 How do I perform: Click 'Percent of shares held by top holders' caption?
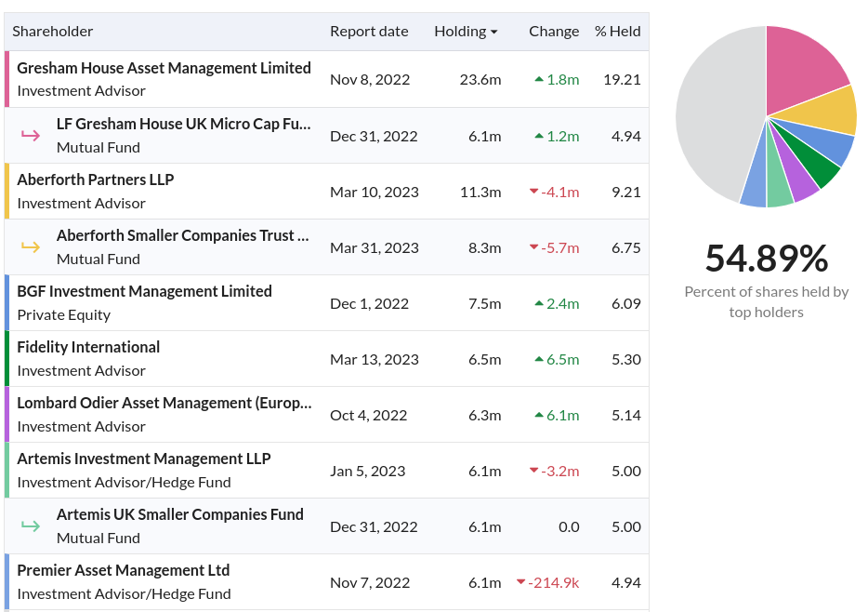coord(767,302)
